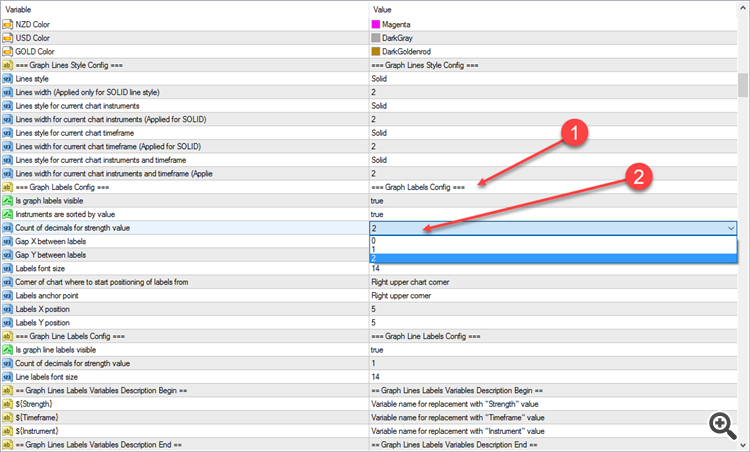Click string icon beside Graph Lines Style Config
Screen dimensions: 750x452
7,65
